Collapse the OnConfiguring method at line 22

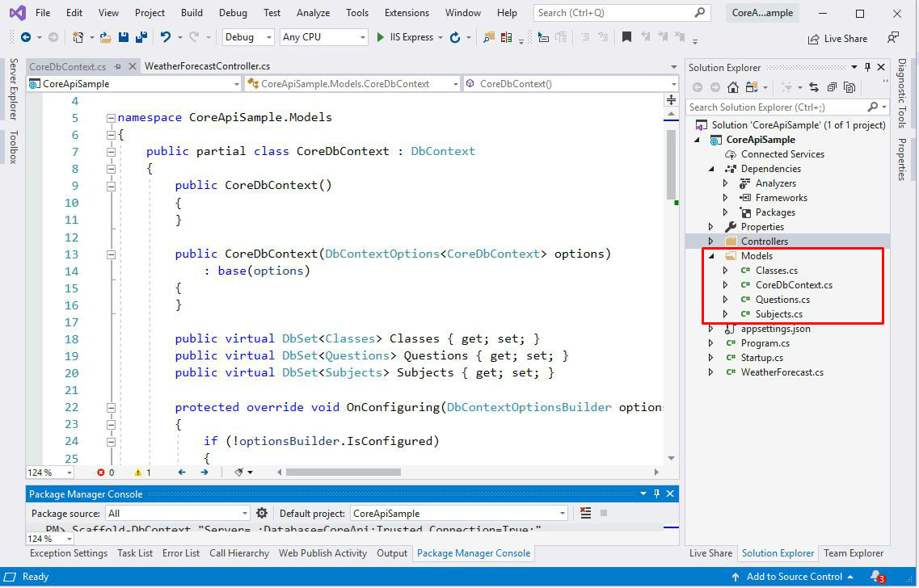point(111,408)
